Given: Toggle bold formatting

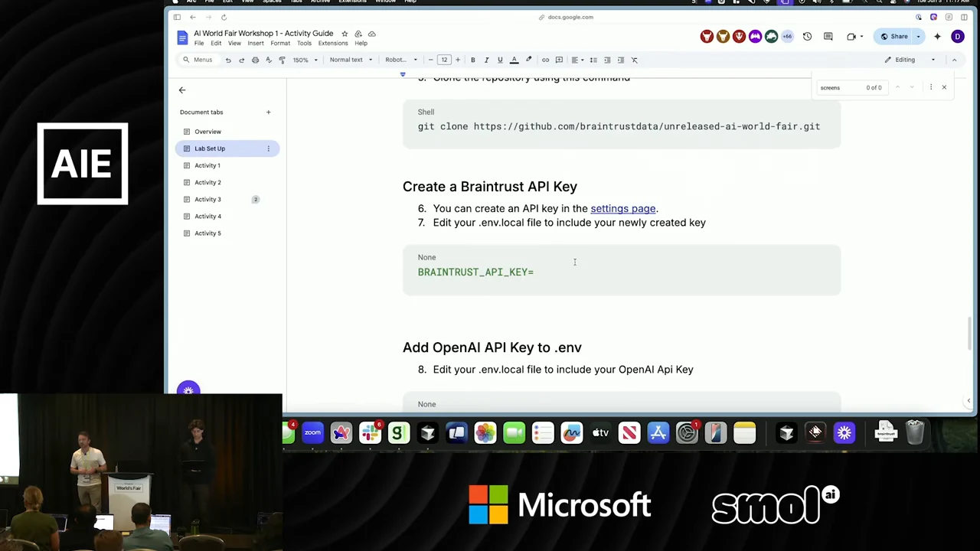Looking at the screenshot, I should click(472, 60).
